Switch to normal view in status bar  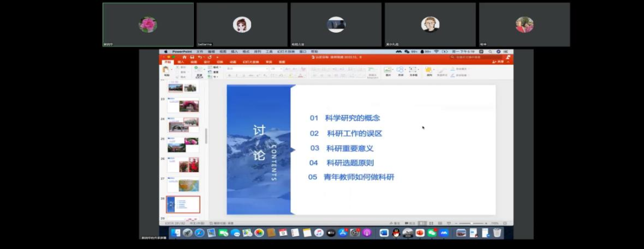(x=422, y=223)
